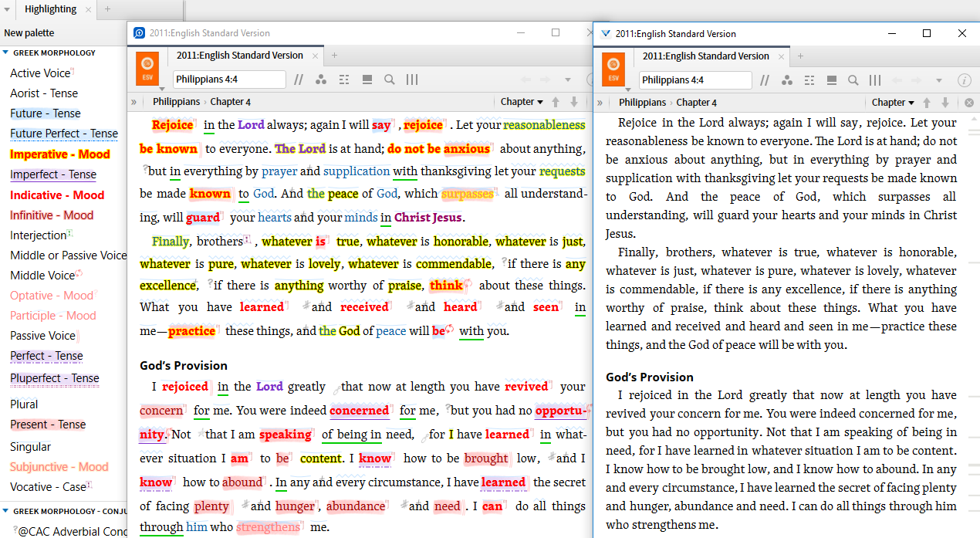Viewport: 980px width, 538px height.
Task: Click columns icon in right window toolbar
Action: point(875,80)
